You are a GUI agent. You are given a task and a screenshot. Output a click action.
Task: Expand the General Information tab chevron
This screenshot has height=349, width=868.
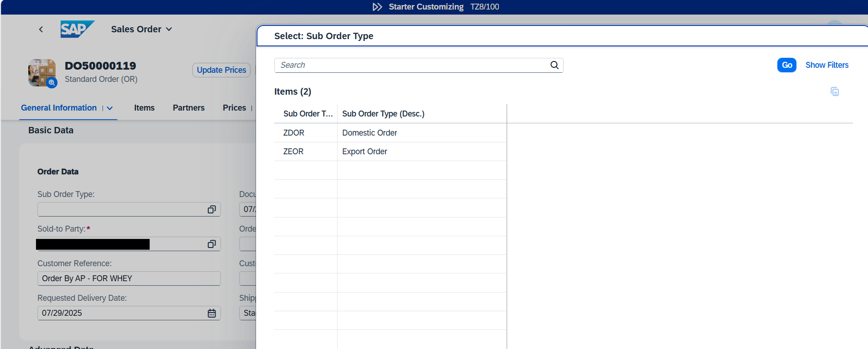point(110,108)
